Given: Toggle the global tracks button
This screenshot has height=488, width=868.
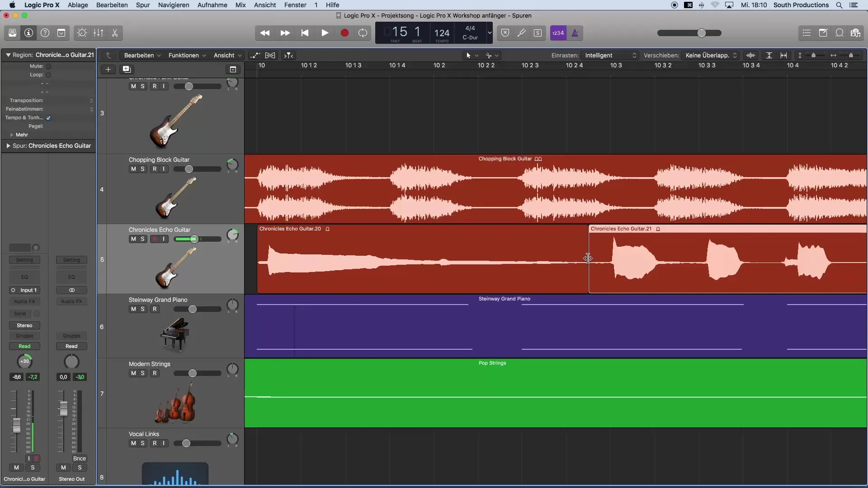Looking at the screenshot, I should click(x=233, y=69).
